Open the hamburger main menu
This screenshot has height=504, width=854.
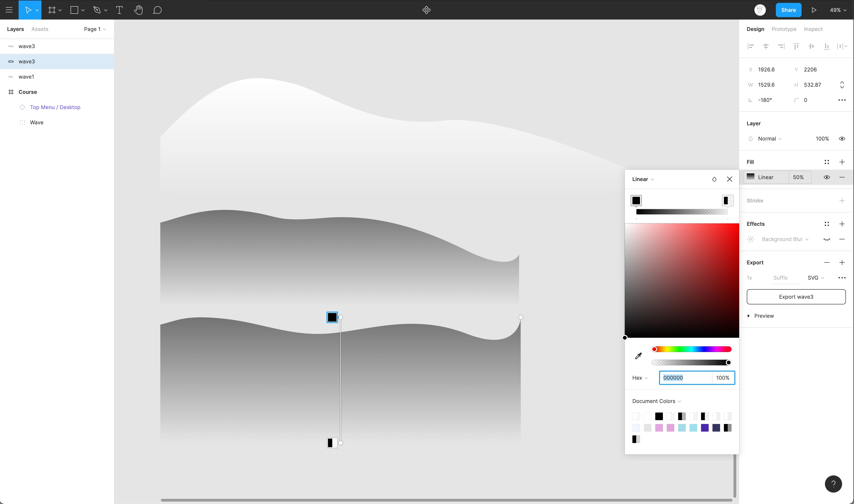(9, 10)
